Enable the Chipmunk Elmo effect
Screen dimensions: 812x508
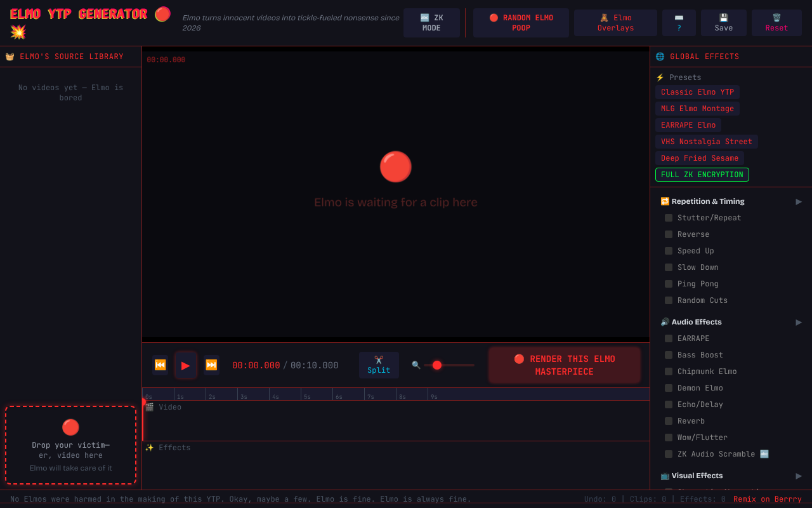pos(669,371)
